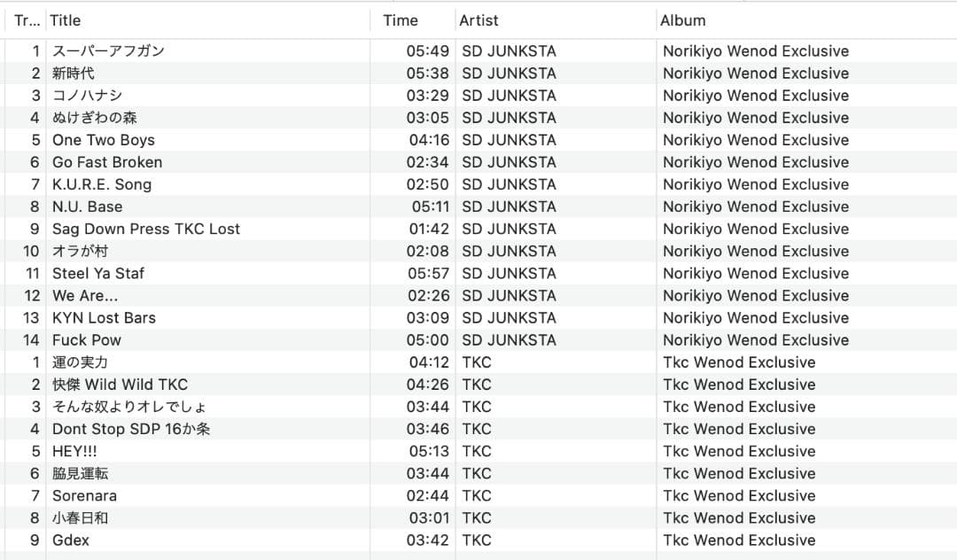Sort tracks by the Time column header

(x=401, y=20)
